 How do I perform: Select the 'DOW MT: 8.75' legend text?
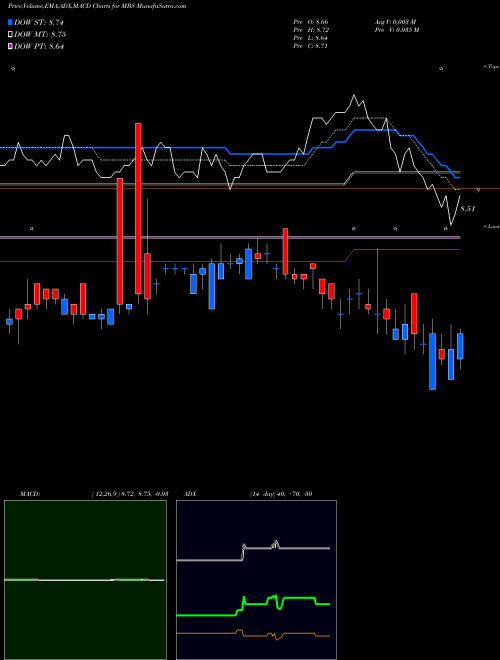pos(40,35)
